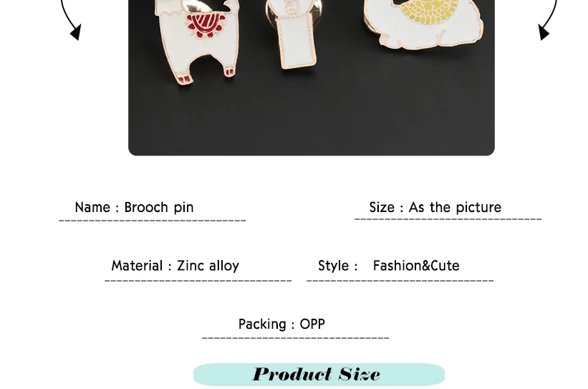Click the word 'Fashion&Cute'
Screen dimensions: 588x389
point(416,266)
